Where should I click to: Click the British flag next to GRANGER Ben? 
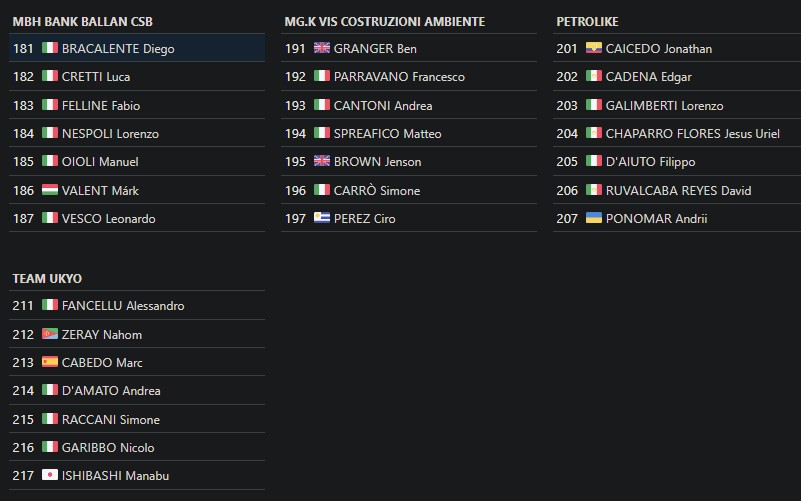pyautogui.click(x=322, y=48)
